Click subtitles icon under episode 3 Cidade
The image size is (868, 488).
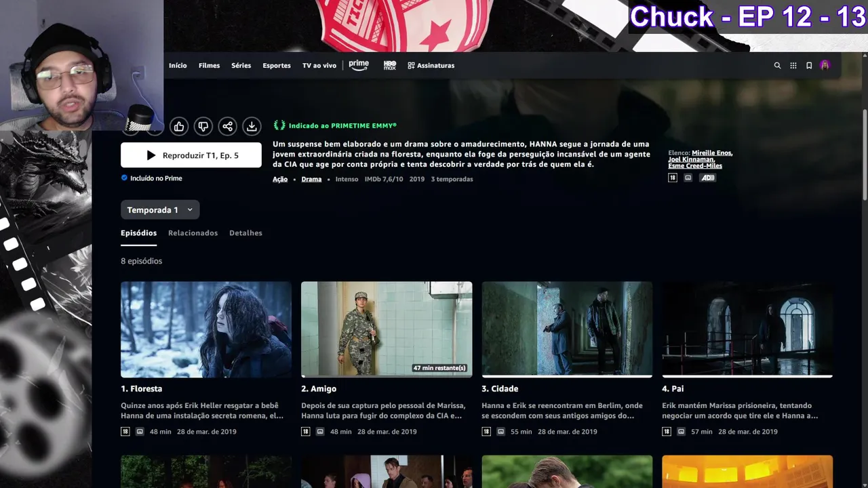click(500, 432)
